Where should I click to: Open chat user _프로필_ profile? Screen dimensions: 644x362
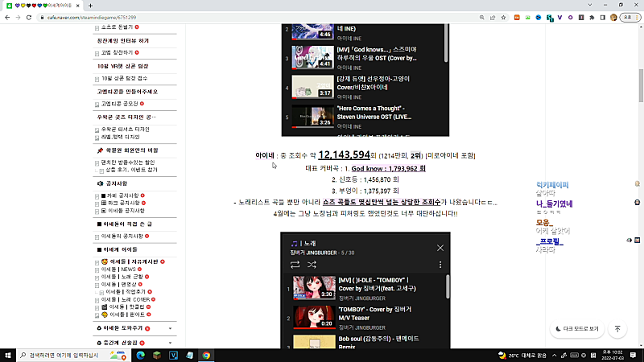pos(550,242)
